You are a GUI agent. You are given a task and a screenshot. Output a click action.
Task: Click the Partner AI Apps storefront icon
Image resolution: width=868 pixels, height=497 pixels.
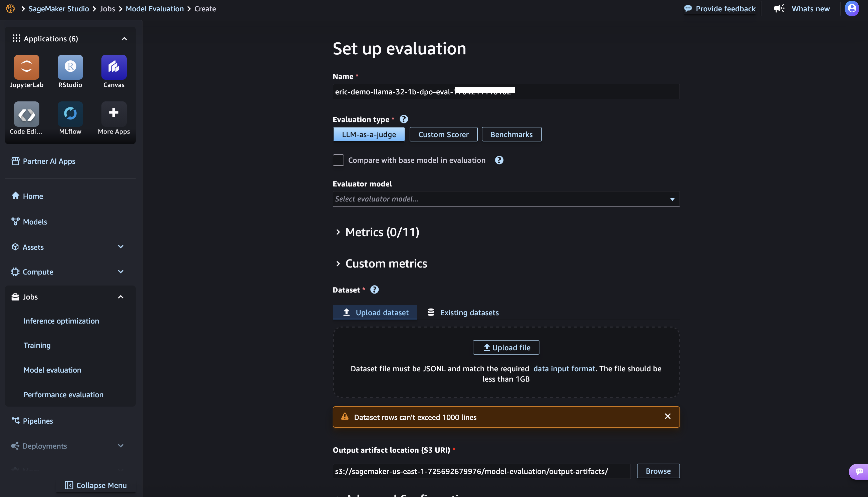pos(15,161)
